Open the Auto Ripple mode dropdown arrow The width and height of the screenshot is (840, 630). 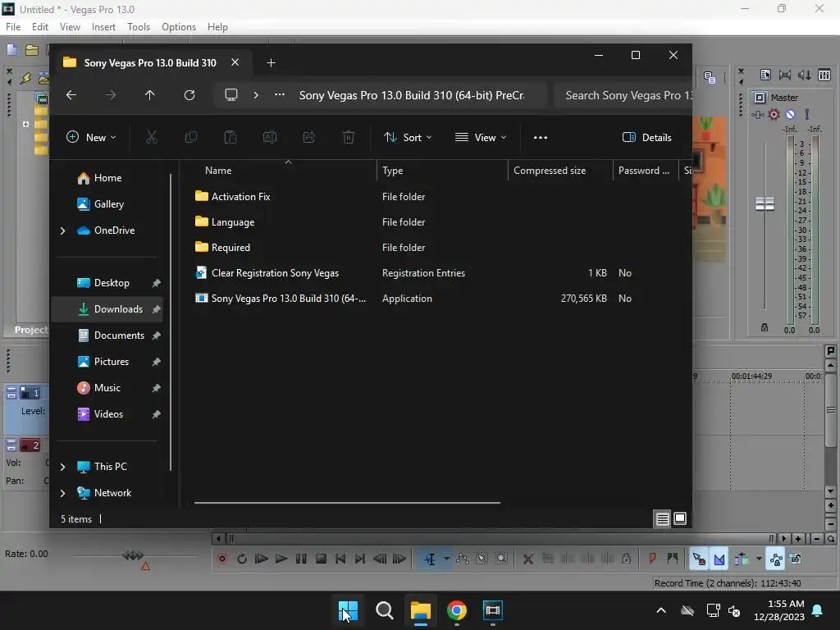click(x=759, y=559)
